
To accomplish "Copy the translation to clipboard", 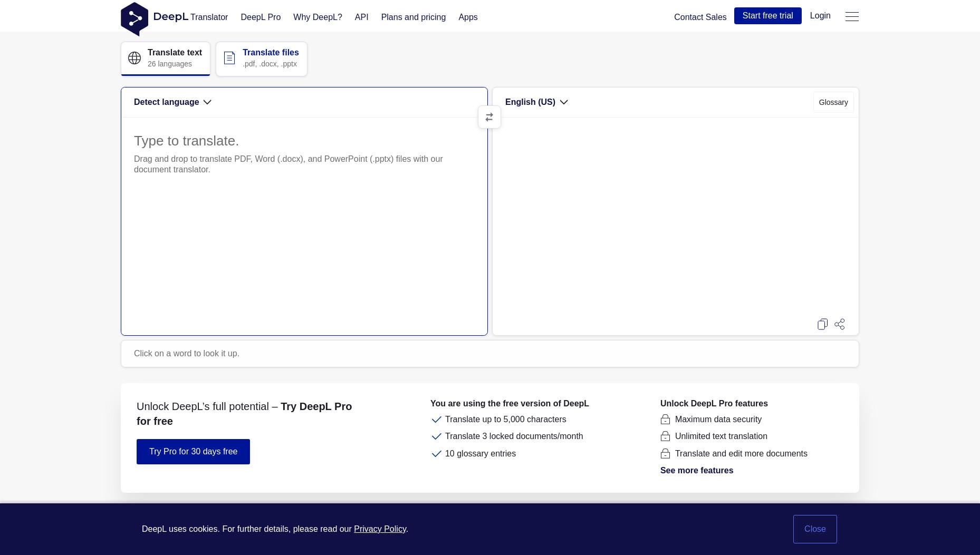I will pos(822,324).
